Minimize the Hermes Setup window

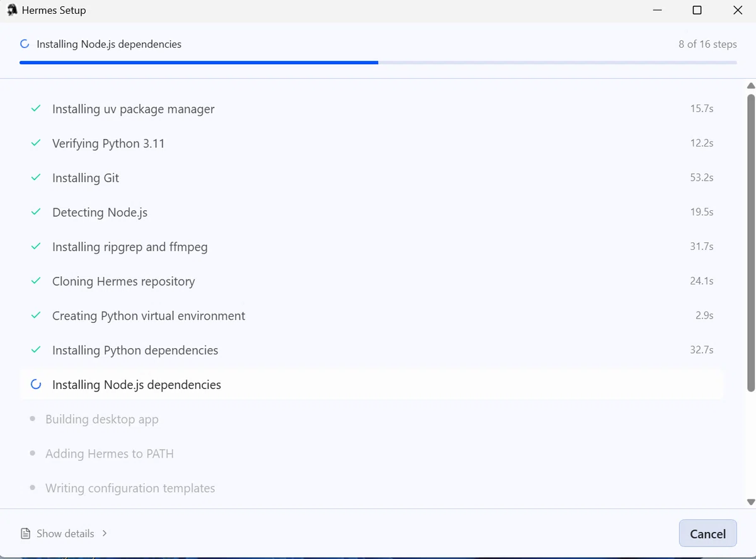658,10
